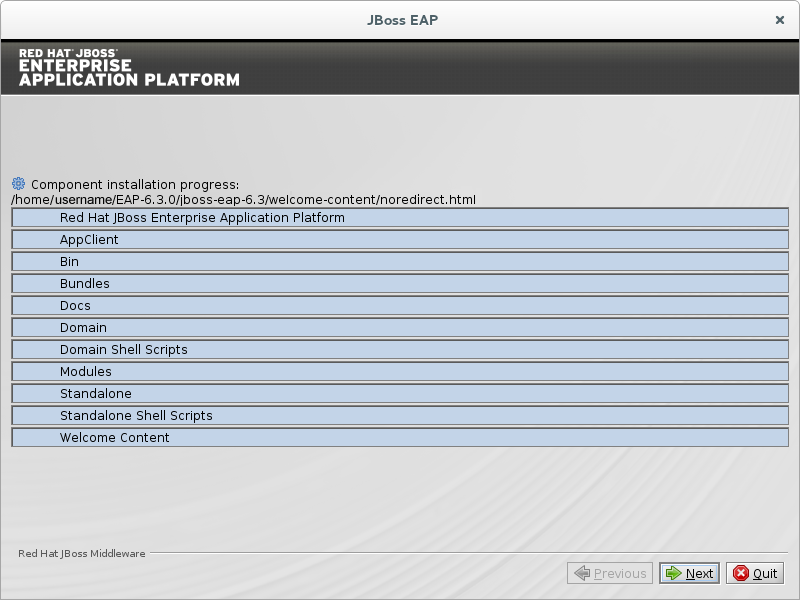This screenshot has width=800, height=600.
Task: Select the Standalone Shell Scripts progress bar
Action: point(400,416)
